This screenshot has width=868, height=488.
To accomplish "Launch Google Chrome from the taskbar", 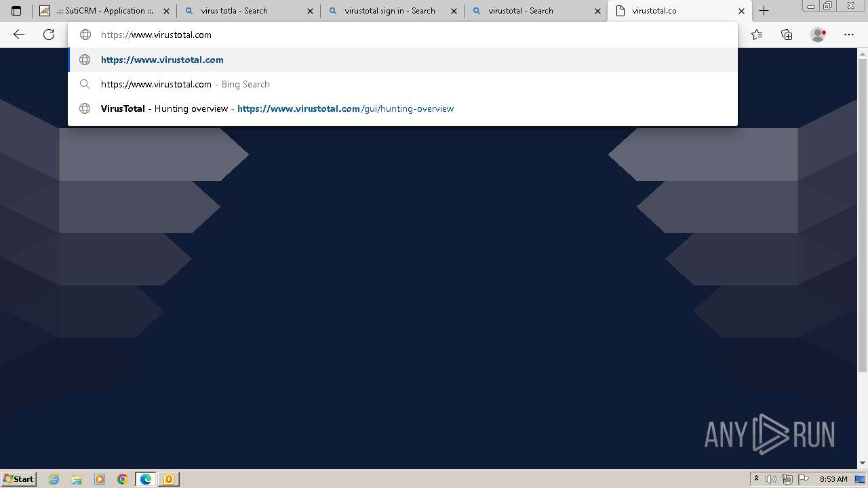I will coord(123,479).
